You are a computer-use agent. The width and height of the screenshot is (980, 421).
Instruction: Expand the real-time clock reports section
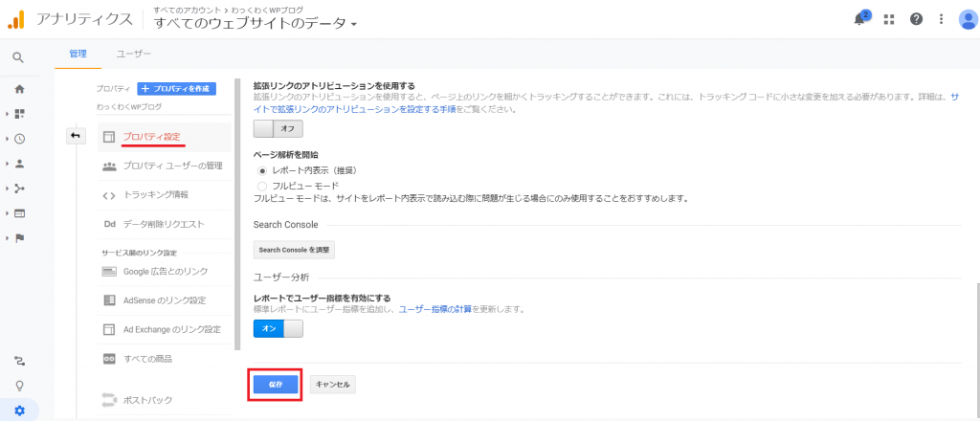(19, 139)
